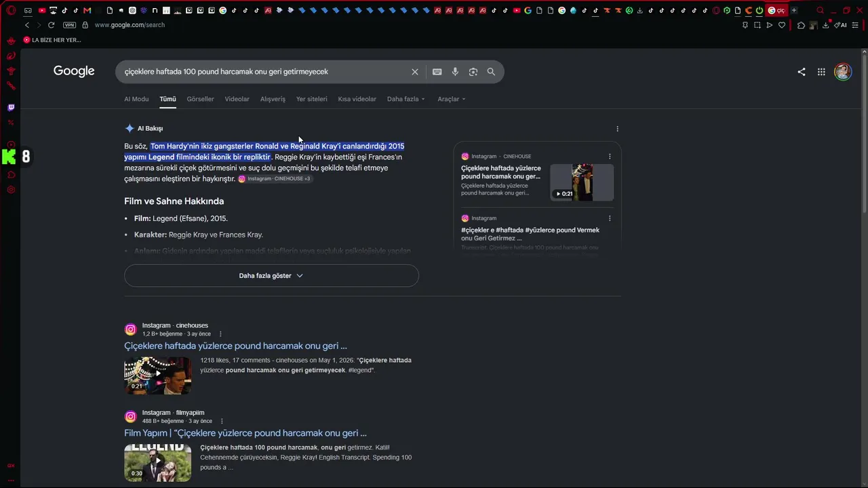Click the Karakter: Reggie Kray line

199,235
